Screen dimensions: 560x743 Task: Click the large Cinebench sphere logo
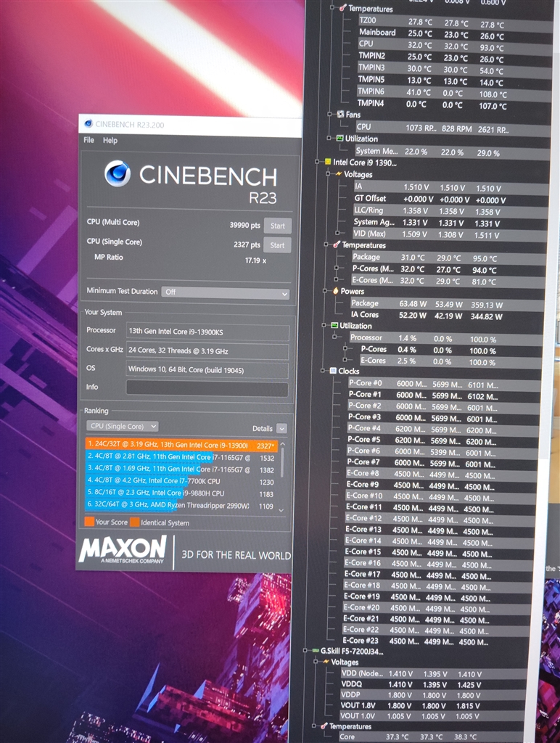[x=118, y=173]
